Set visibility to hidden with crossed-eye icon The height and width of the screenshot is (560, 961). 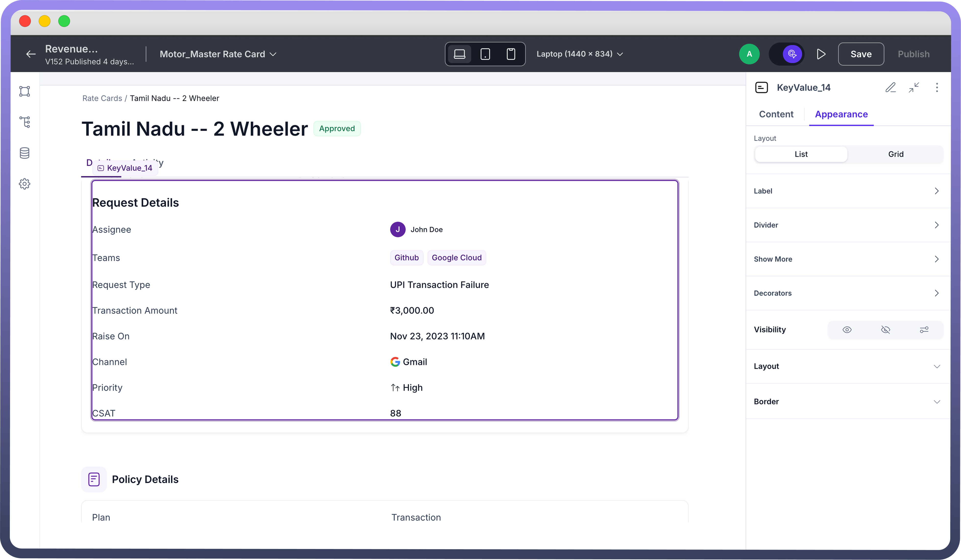pyautogui.click(x=886, y=330)
